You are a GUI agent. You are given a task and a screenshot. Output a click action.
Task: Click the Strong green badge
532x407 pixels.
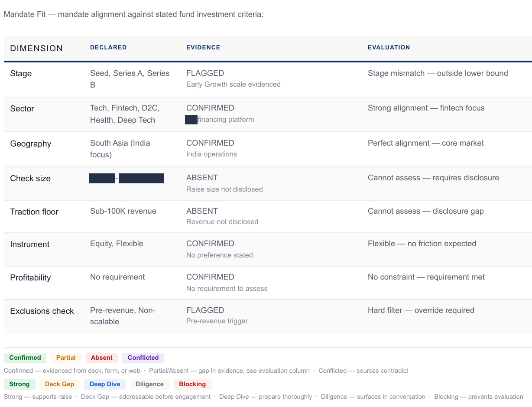pos(19,384)
